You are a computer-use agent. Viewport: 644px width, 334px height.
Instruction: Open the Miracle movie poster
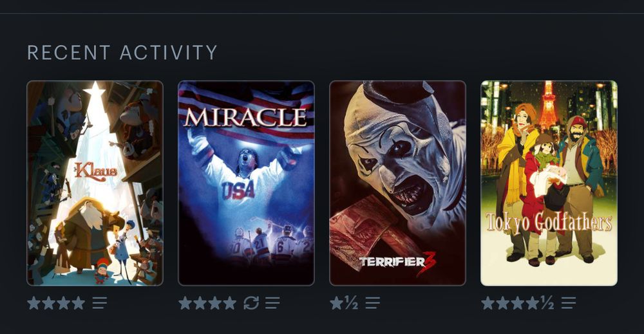tap(246, 183)
